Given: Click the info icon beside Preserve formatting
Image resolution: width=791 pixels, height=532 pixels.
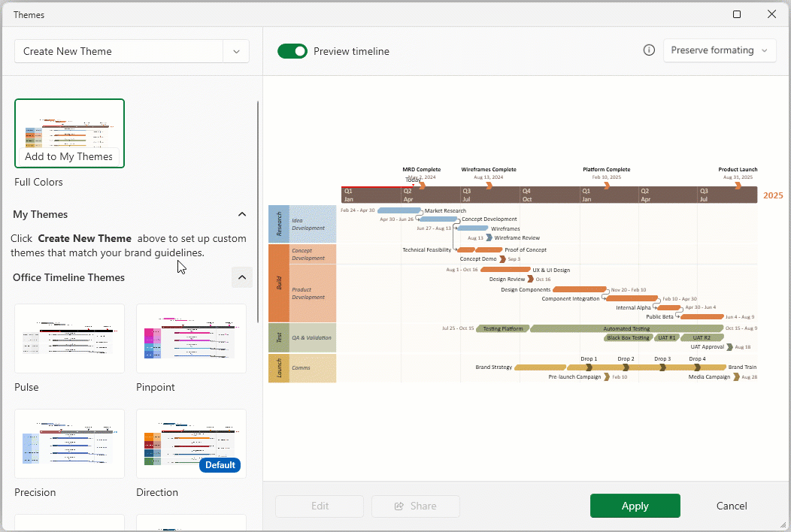Looking at the screenshot, I should click(x=649, y=50).
